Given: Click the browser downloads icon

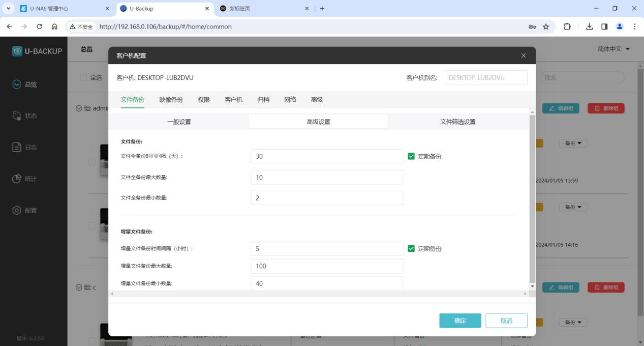Looking at the screenshot, I should tap(590, 27).
